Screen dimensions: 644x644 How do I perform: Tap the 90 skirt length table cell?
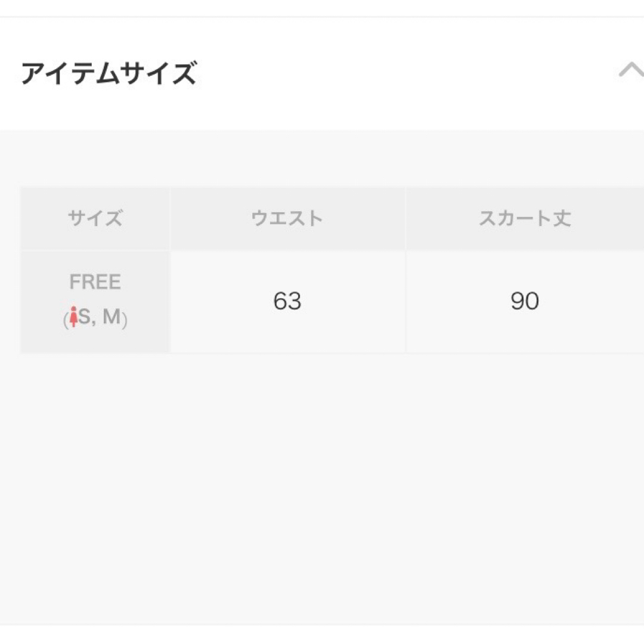point(525,302)
